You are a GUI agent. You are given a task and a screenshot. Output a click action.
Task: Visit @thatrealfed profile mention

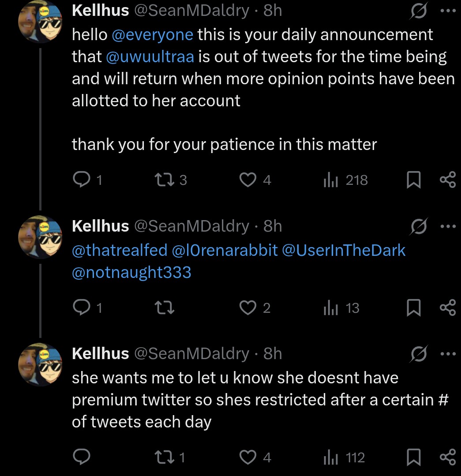pos(120,250)
